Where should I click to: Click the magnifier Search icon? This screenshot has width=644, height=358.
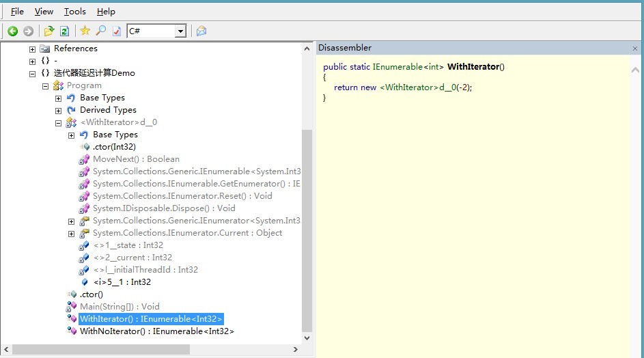click(101, 31)
